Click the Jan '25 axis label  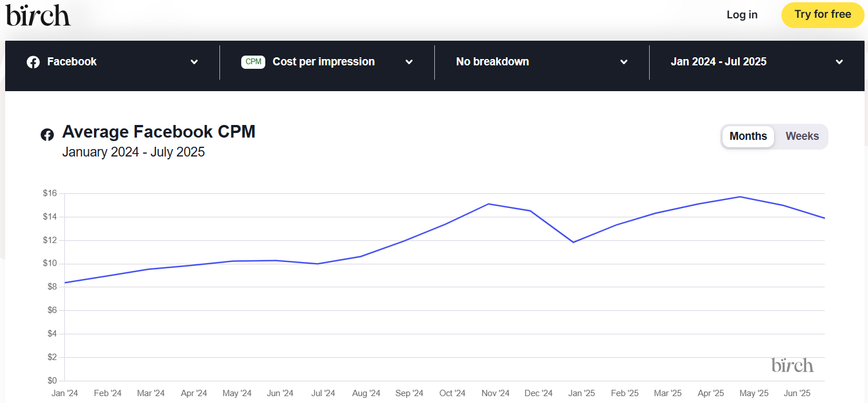[582, 393]
